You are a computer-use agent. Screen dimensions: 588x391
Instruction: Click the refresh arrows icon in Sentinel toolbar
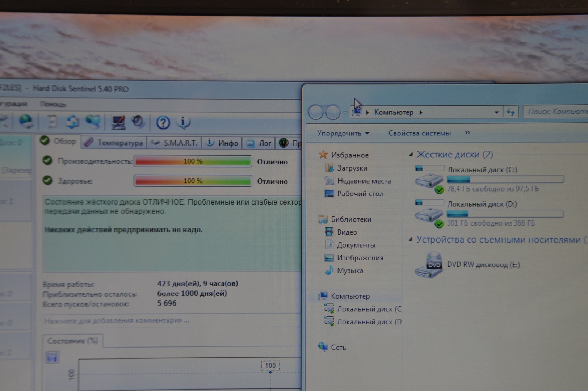[x=72, y=122]
